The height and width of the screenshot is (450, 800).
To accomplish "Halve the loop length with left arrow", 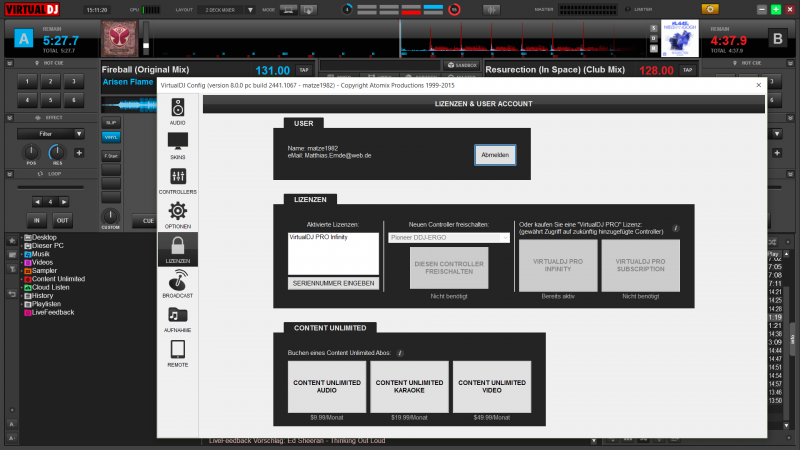I will 37,202.
